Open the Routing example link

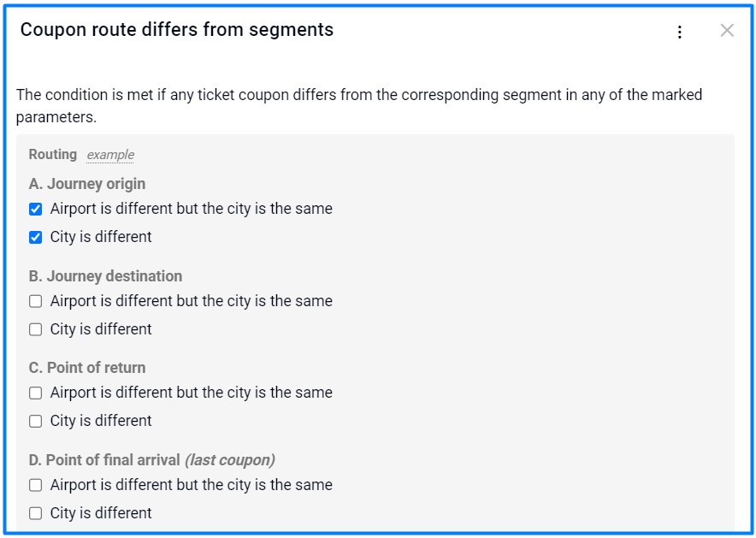(x=110, y=155)
